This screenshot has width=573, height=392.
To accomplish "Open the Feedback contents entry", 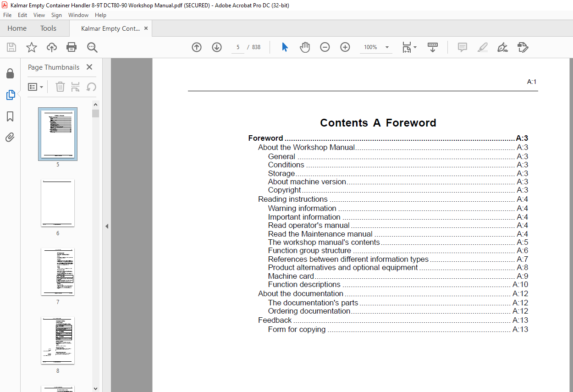I will pyautogui.click(x=393, y=320).
